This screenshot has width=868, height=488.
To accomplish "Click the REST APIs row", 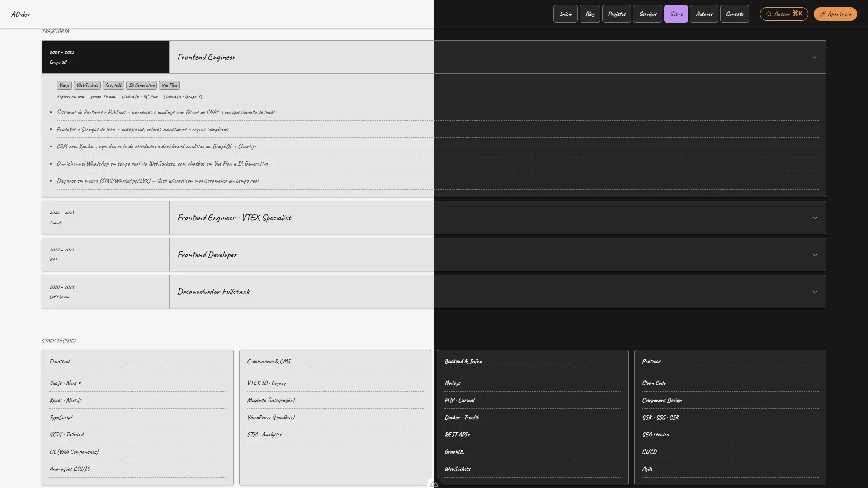I will [x=533, y=435].
